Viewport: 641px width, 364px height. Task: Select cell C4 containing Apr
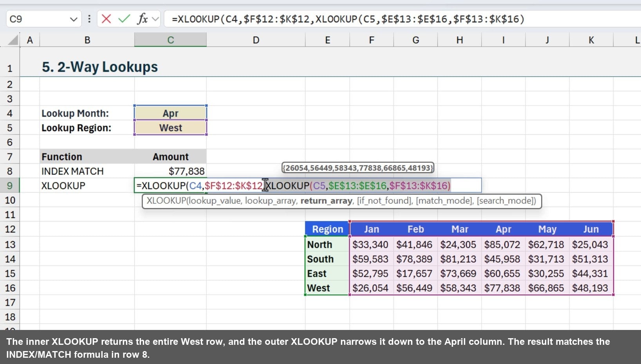(x=170, y=113)
